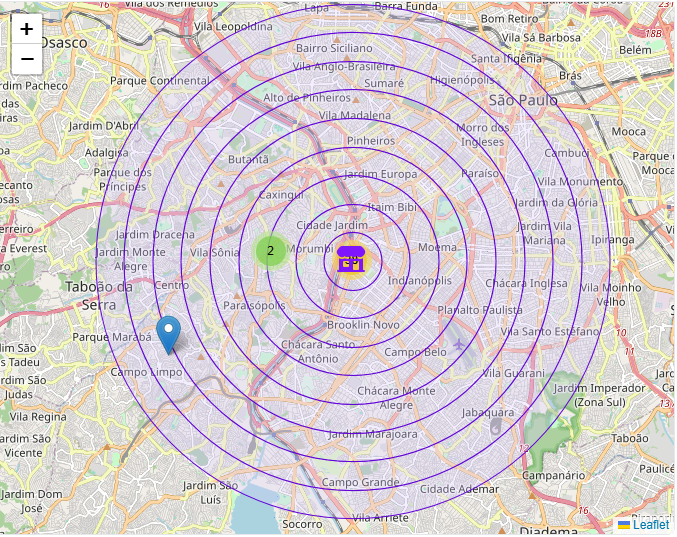The width and height of the screenshot is (677, 537).
Task: Open the Leaflet attribution link
Action: (649, 524)
